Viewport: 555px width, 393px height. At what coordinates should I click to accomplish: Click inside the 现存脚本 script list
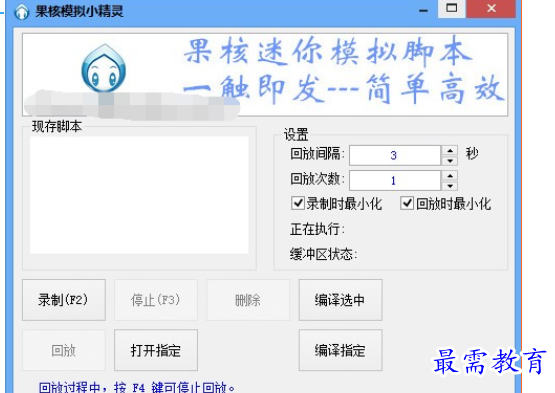click(139, 195)
